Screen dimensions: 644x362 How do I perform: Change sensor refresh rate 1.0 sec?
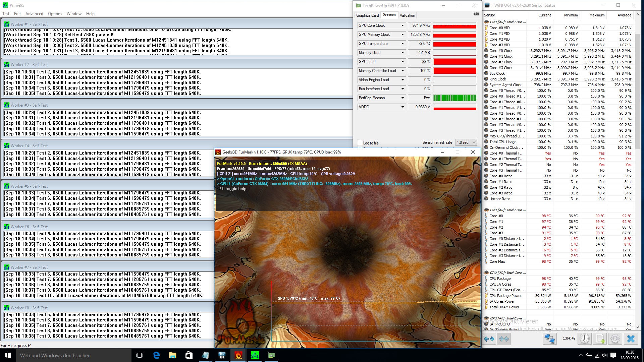pos(466,142)
